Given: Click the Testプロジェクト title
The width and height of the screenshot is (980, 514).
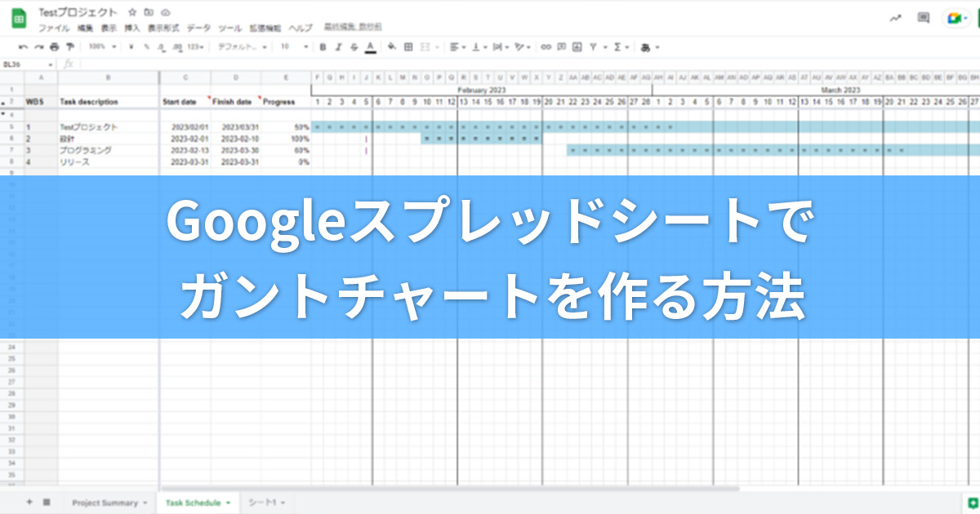Looking at the screenshot, I should 78,12.
